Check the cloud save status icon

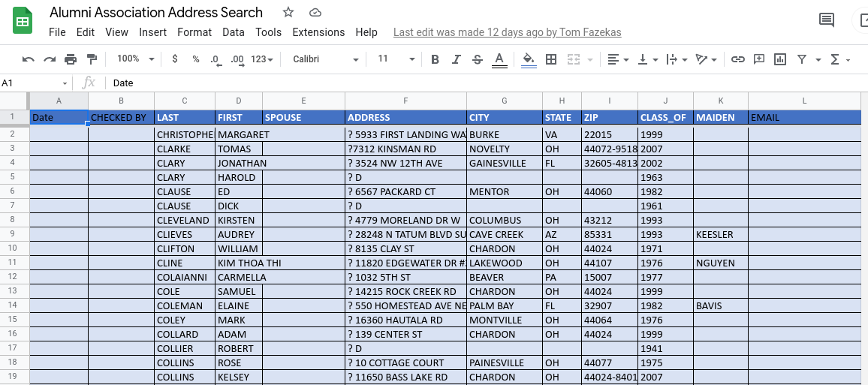pyautogui.click(x=315, y=12)
